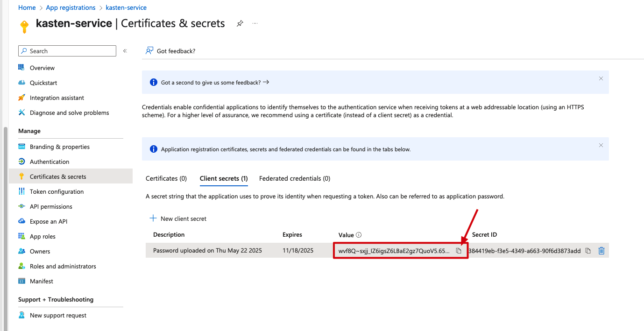Open New support request
644x331 pixels.
pyautogui.click(x=58, y=315)
